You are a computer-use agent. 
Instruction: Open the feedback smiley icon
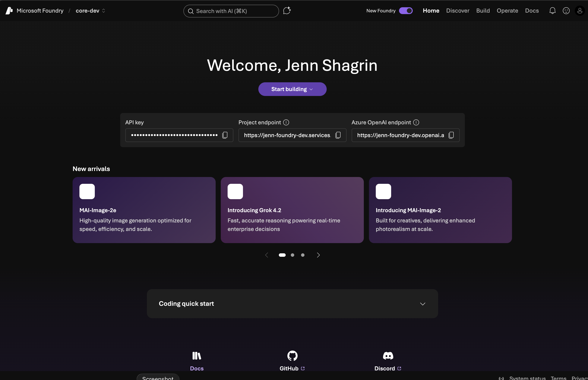pos(566,11)
